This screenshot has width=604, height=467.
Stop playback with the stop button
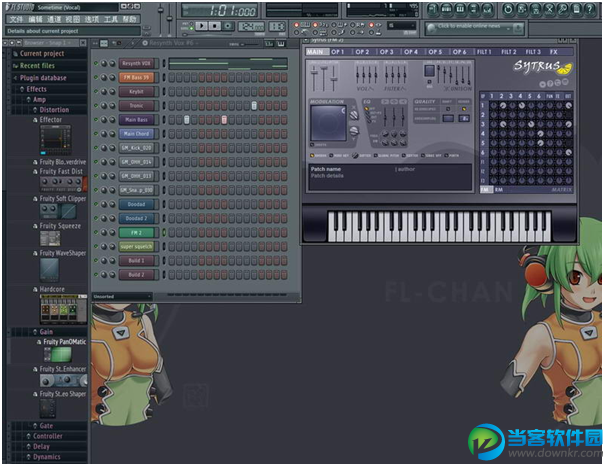(x=215, y=26)
